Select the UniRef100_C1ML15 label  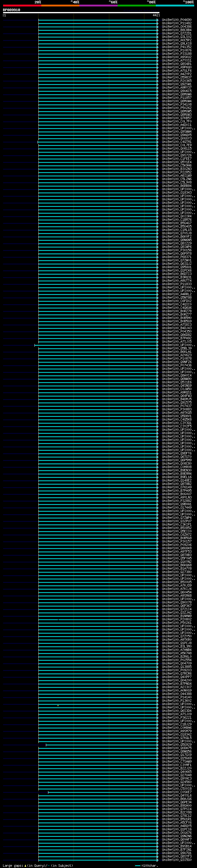176,230
